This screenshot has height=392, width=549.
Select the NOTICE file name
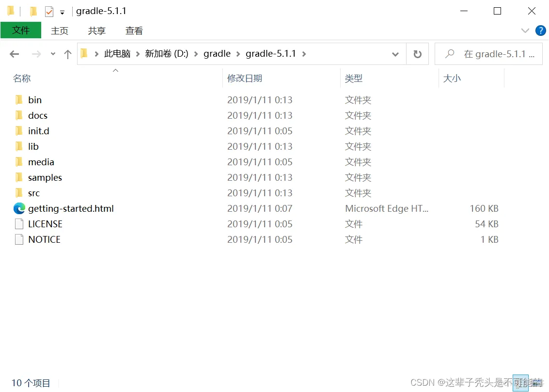[x=45, y=239]
